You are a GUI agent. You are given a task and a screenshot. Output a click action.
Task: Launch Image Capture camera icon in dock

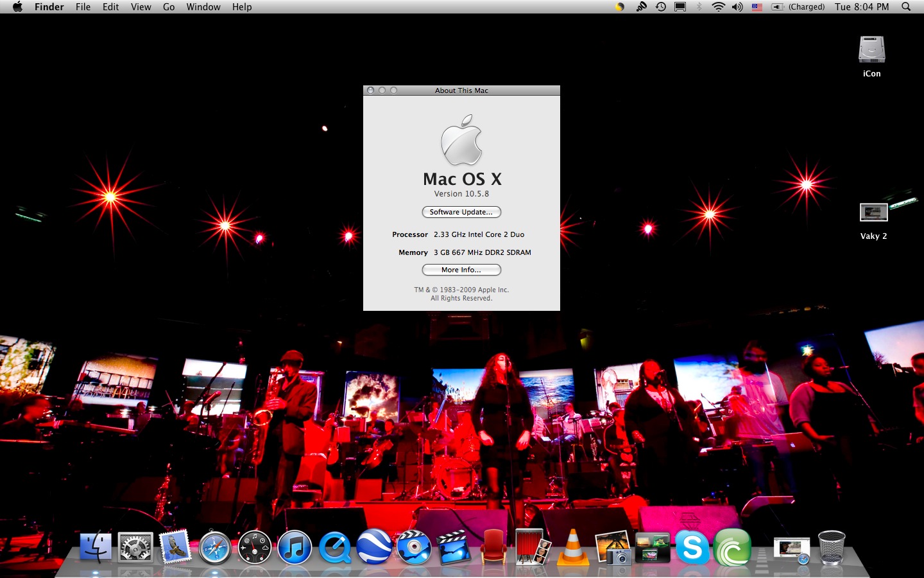click(x=613, y=548)
